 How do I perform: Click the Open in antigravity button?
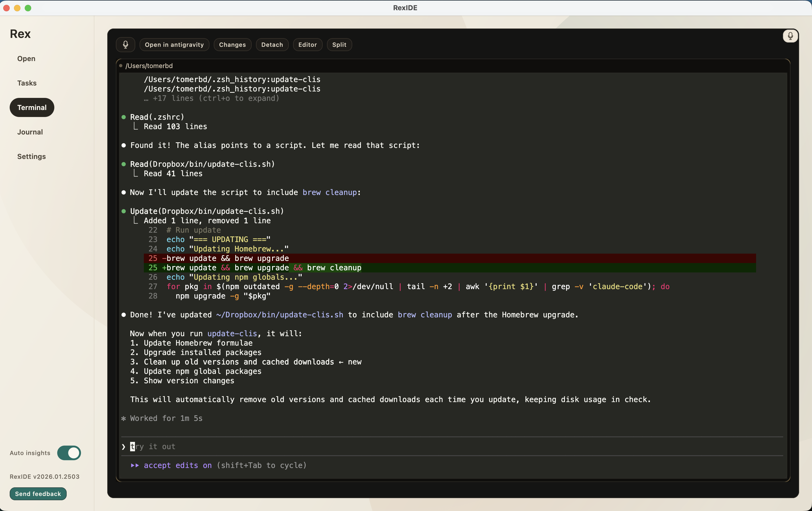tap(174, 45)
